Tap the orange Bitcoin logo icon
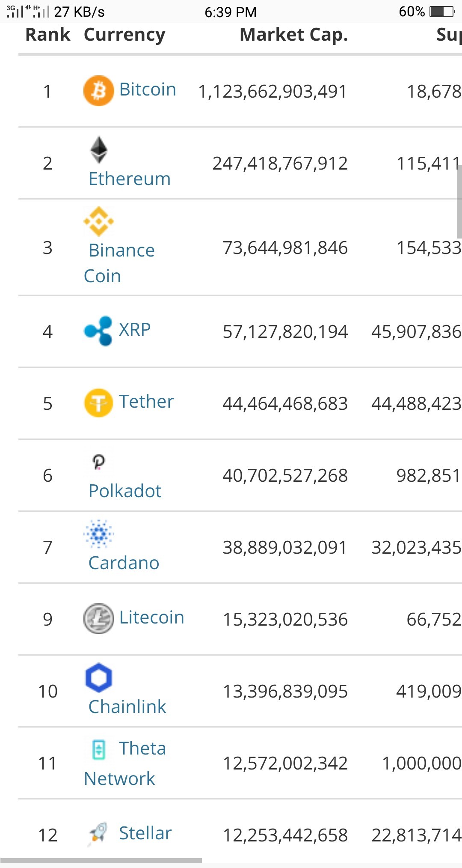This screenshot has height=868, width=462. coord(98,91)
